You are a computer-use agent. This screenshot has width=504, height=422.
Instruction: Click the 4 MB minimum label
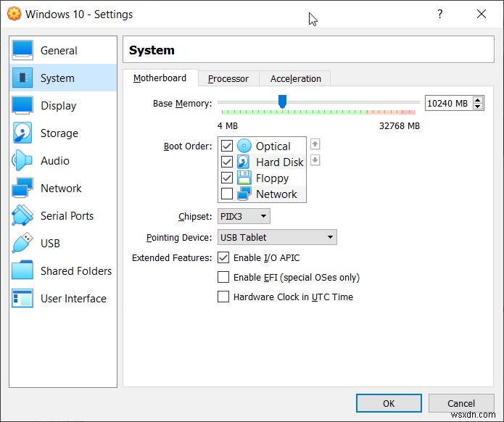pyautogui.click(x=228, y=126)
